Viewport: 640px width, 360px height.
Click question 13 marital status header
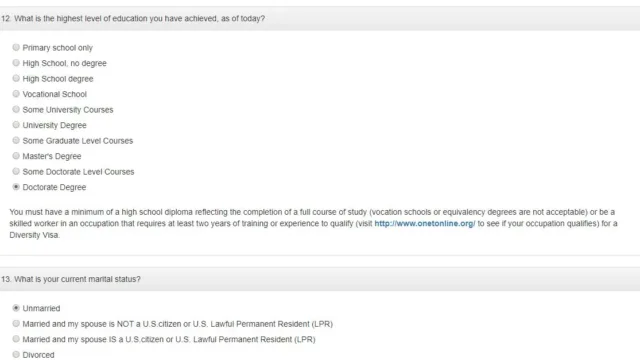(320, 279)
